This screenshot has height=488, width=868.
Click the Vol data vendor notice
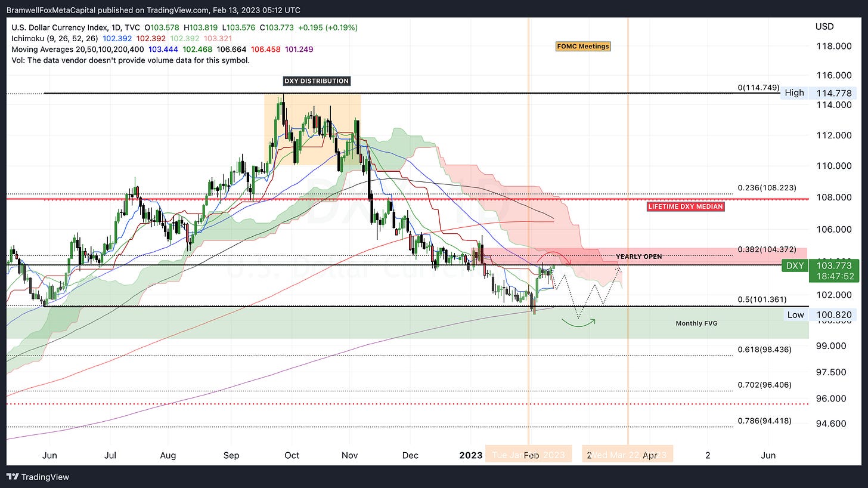131,60
